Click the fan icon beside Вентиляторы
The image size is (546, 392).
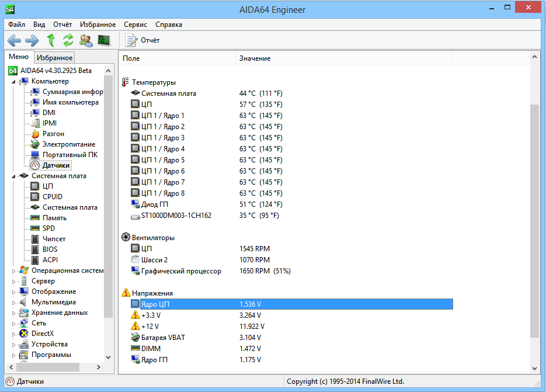tap(126, 237)
